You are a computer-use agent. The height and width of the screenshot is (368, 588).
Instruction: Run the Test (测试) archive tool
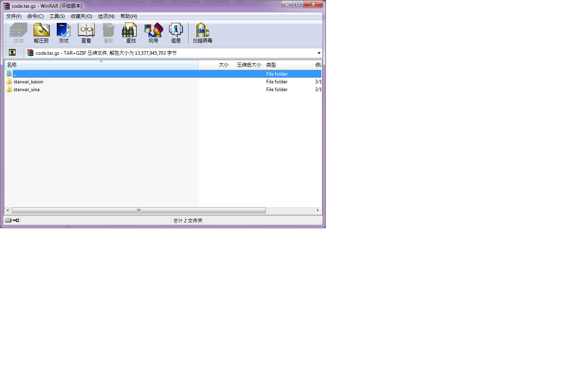click(x=64, y=33)
